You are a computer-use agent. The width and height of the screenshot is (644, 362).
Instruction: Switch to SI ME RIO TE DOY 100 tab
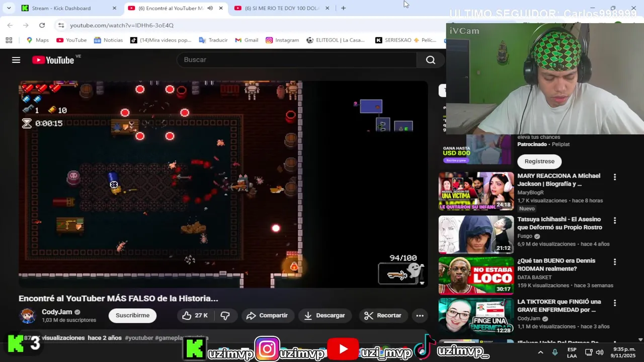click(x=282, y=8)
